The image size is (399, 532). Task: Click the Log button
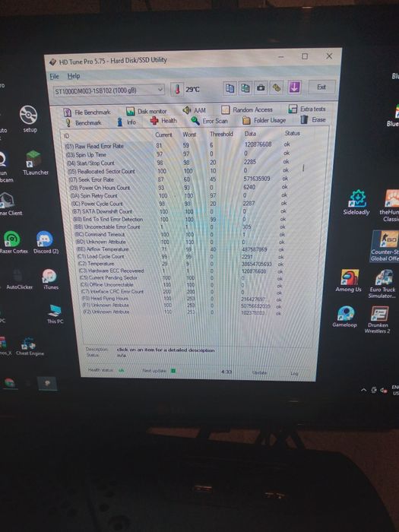coord(294,373)
